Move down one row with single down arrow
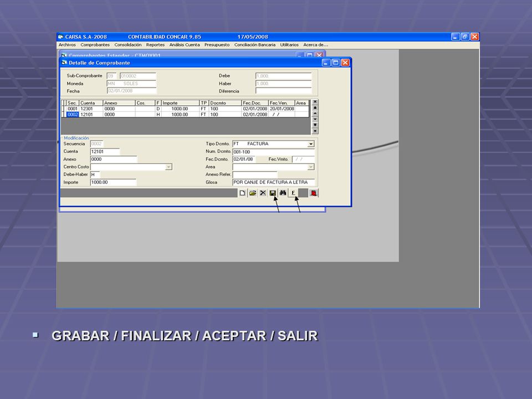532x399 pixels. tap(315, 119)
